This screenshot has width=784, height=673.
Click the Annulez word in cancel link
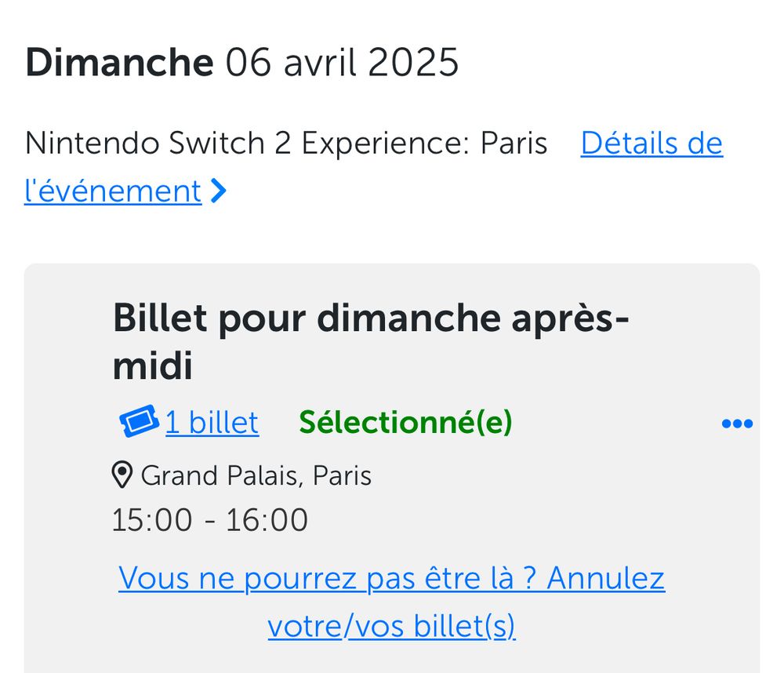click(605, 579)
